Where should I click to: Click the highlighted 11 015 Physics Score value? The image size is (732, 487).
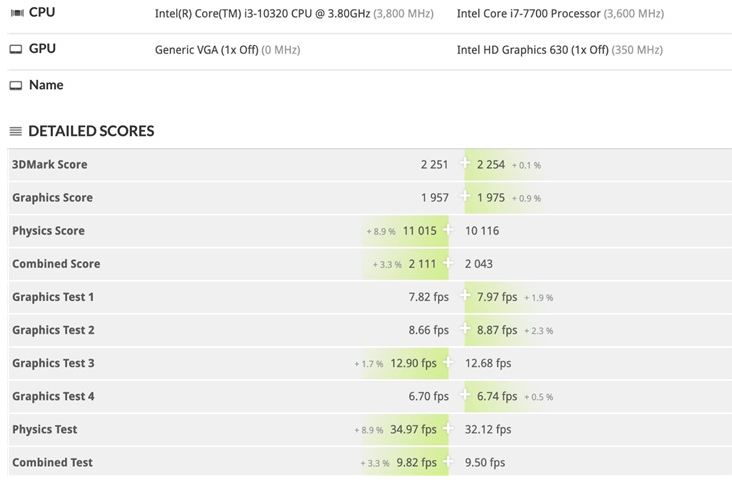pos(419,231)
